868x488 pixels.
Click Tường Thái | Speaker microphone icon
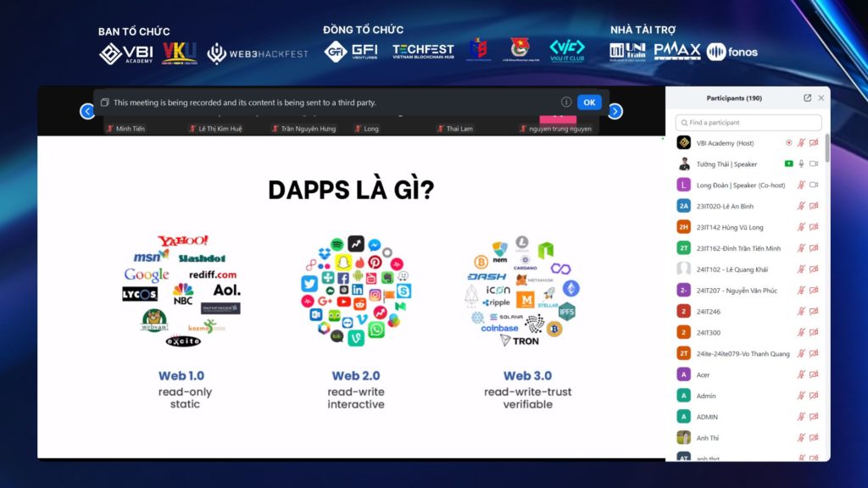click(801, 164)
